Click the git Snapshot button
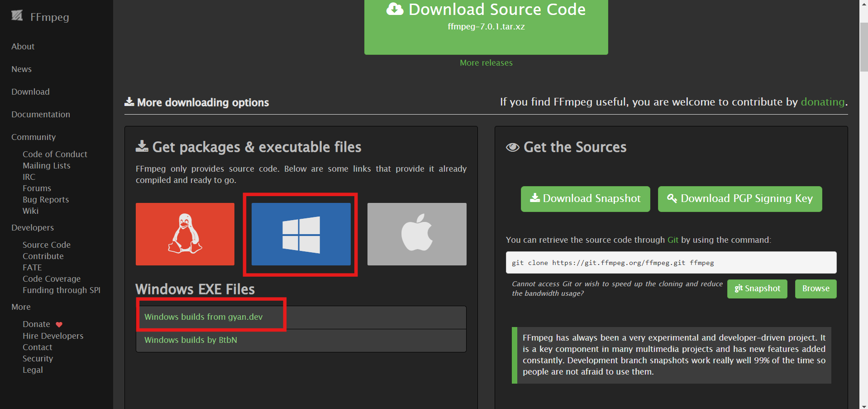868x409 pixels. (757, 289)
